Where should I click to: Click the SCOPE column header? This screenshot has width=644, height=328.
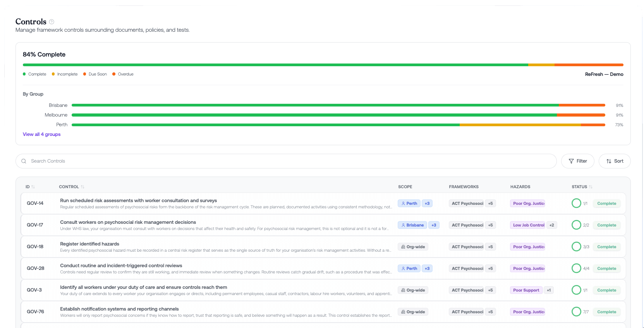[405, 187]
